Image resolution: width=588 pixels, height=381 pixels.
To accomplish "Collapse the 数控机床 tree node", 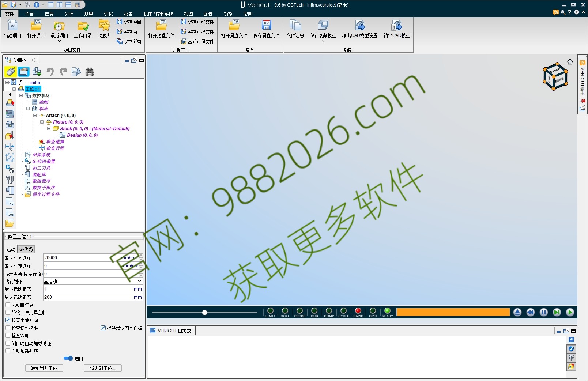I will pos(21,95).
